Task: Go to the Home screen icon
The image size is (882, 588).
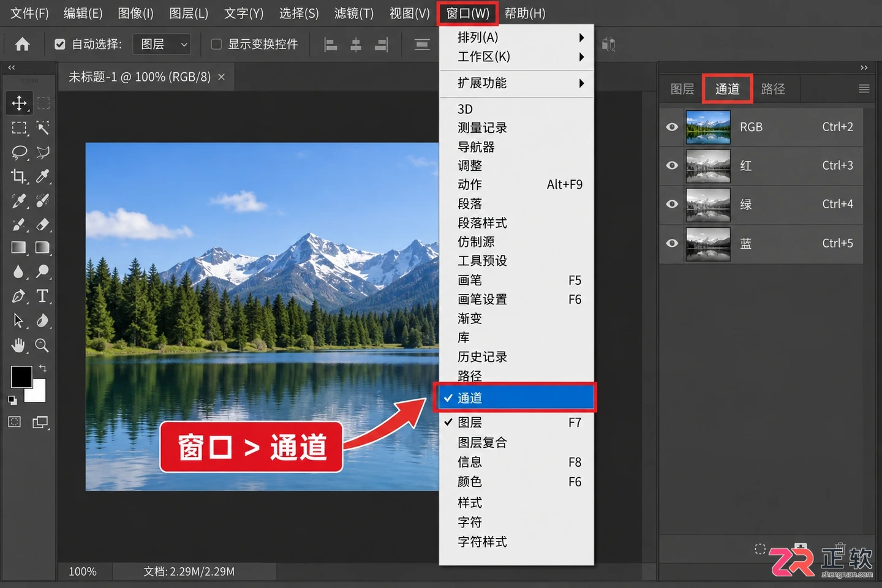Action: click(22, 44)
